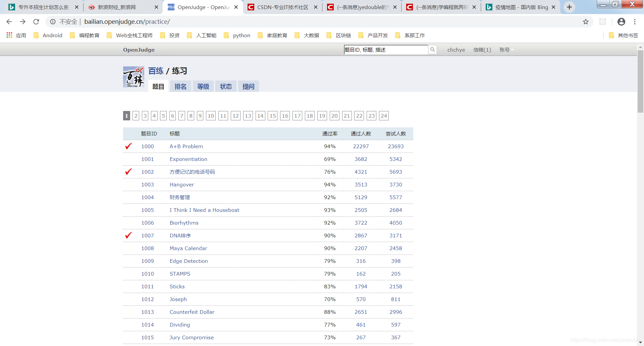Open the 其他书签 folder

pos(624,35)
